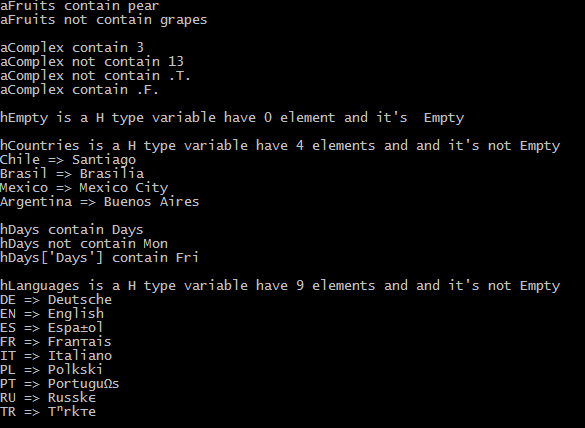Viewport: 585px width, 428px height.
Task: Click the 'Brasil => Brasilia' entry
Action: click(x=72, y=174)
